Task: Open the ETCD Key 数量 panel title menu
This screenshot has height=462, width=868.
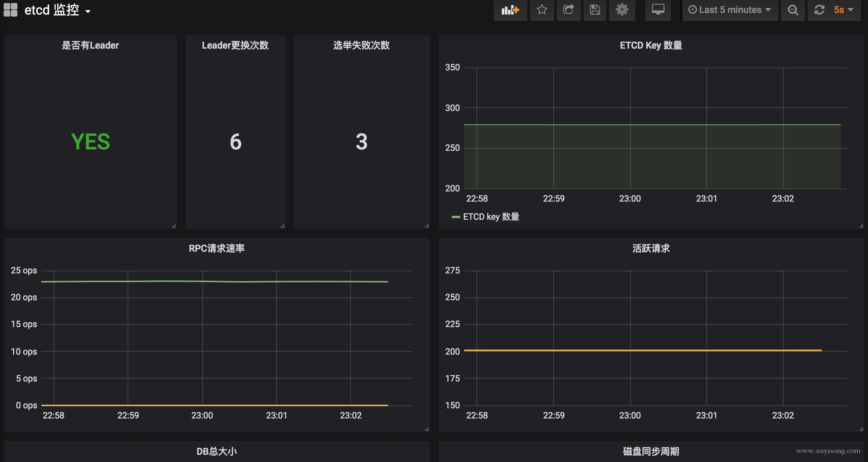Action: tap(651, 45)
